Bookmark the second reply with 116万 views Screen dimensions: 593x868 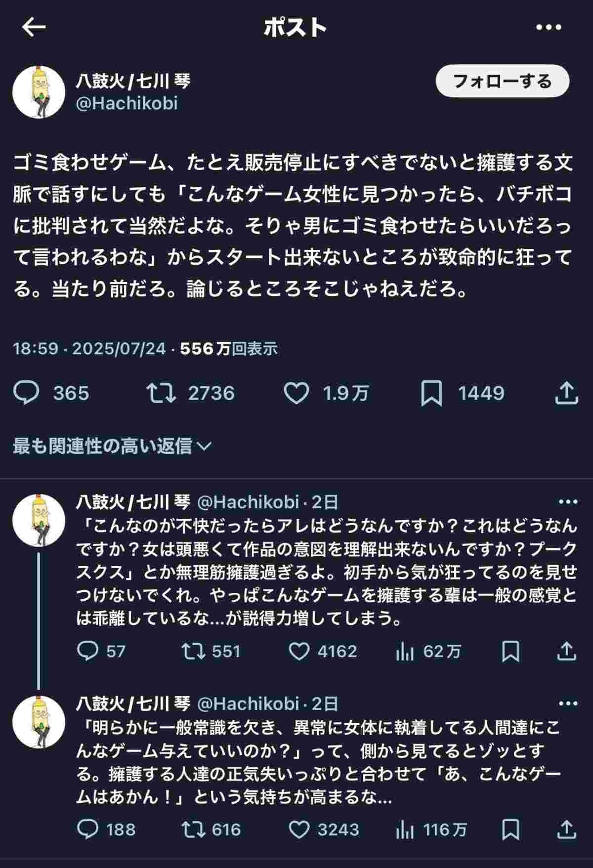click(510, 829)
